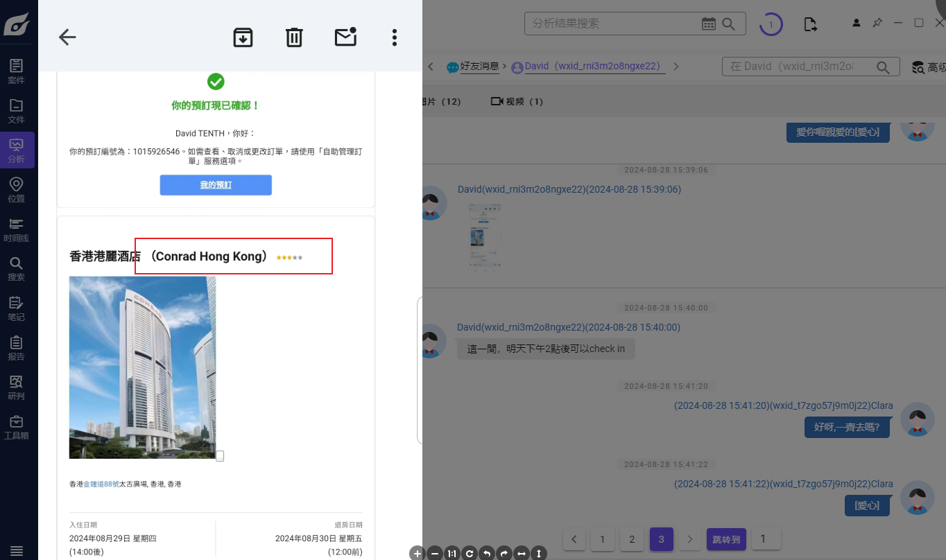The height and width of the screenshot is (560, 946).
Task: Archive the email with the download-box icon
Action: click(x=243, y=37)
